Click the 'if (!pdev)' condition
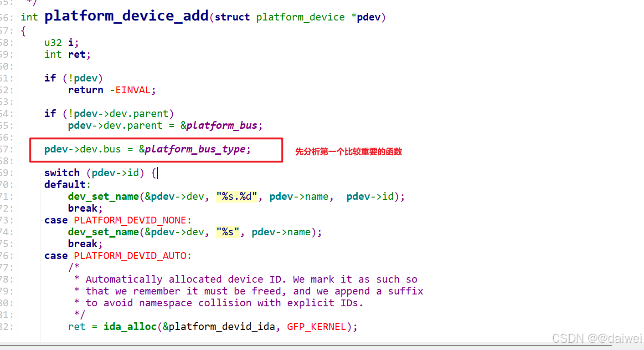The image size is (644, 350). point(74,78)
